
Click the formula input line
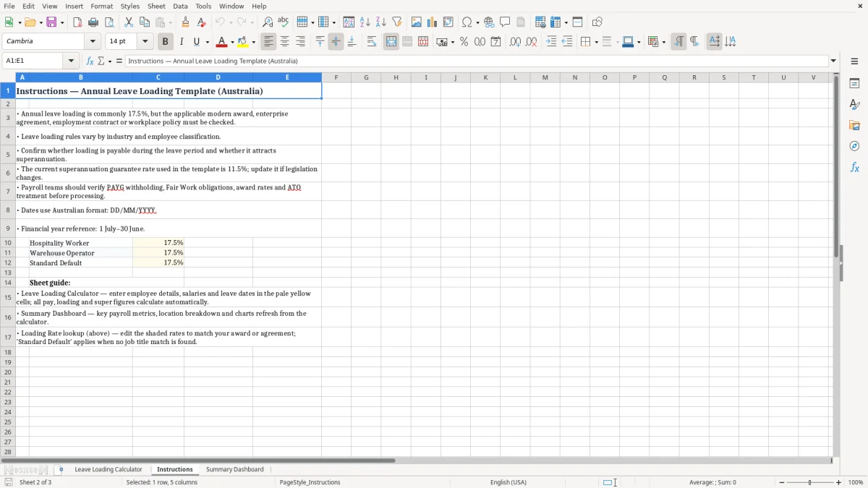pyautogui.click(x=477, y=61)
